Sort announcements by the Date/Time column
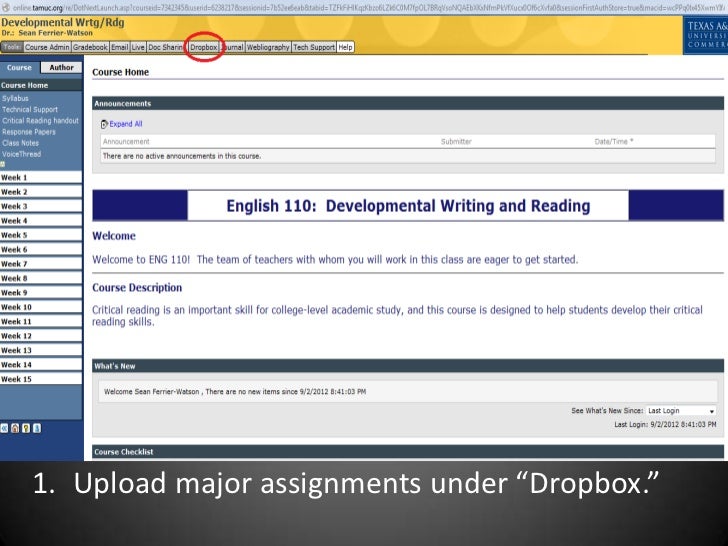This screenshot has width=728, height=546. pyautogui.click(x=613, y=142)
